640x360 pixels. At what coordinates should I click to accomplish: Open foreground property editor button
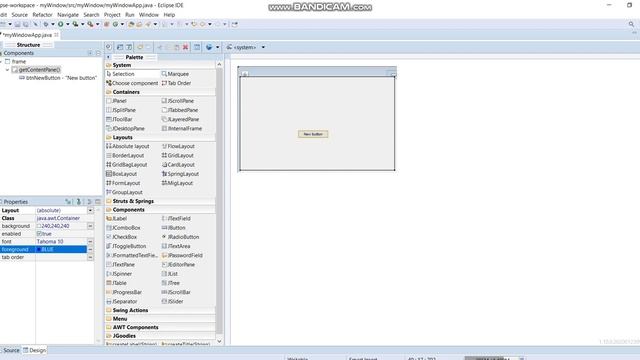click(x=90, y=249)
